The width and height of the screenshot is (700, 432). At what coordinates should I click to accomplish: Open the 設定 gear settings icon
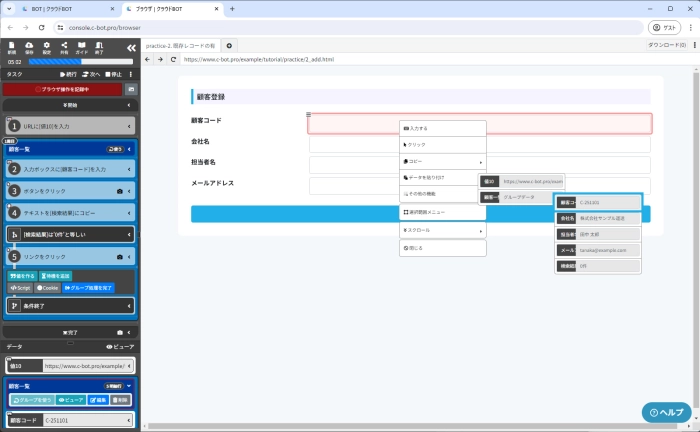point(47,47)
